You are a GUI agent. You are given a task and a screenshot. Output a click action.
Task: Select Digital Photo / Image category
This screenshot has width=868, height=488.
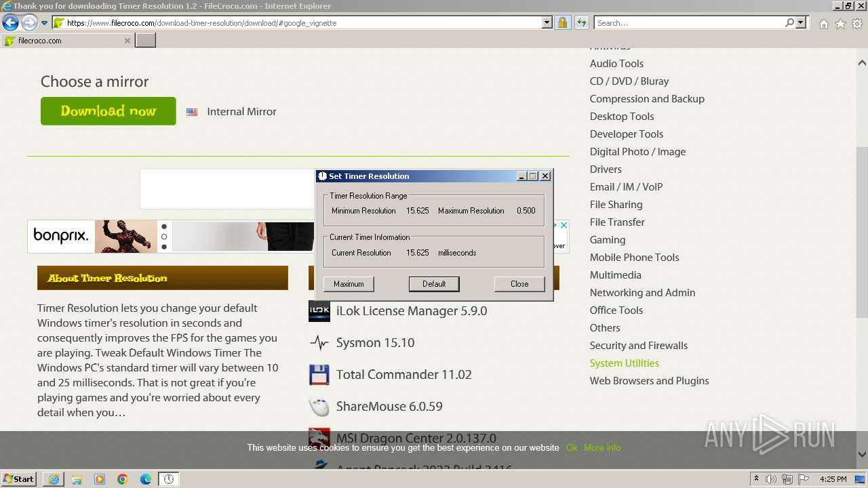(637, 152)
